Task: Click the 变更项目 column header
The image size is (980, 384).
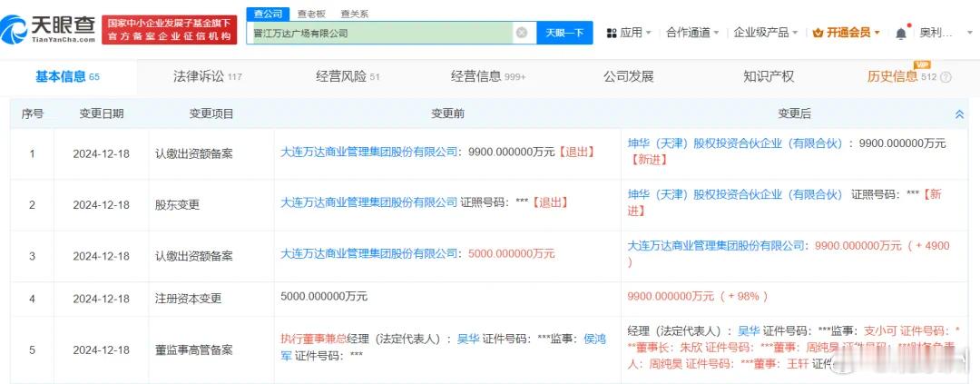Action: click(x=211, y=113)
